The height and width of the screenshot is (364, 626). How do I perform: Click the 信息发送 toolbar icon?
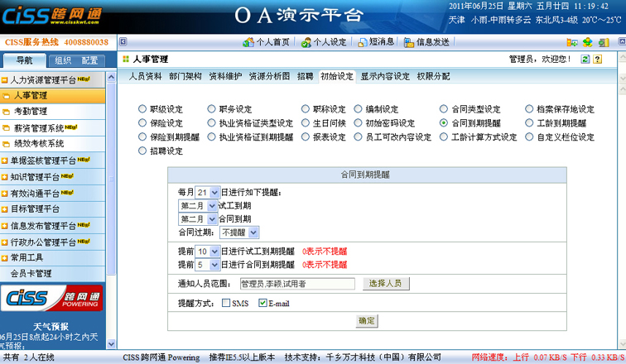pyautogui.click(x=426, y=41)
